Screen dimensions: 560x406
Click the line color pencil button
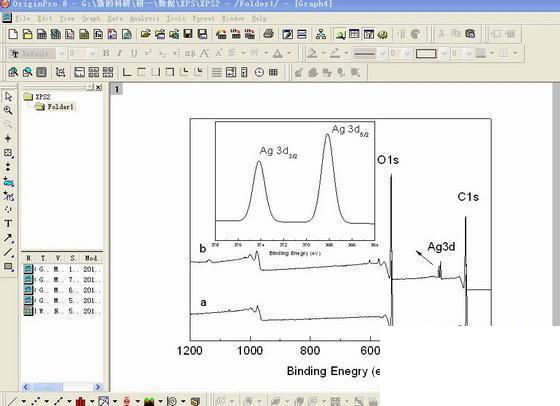335,54
